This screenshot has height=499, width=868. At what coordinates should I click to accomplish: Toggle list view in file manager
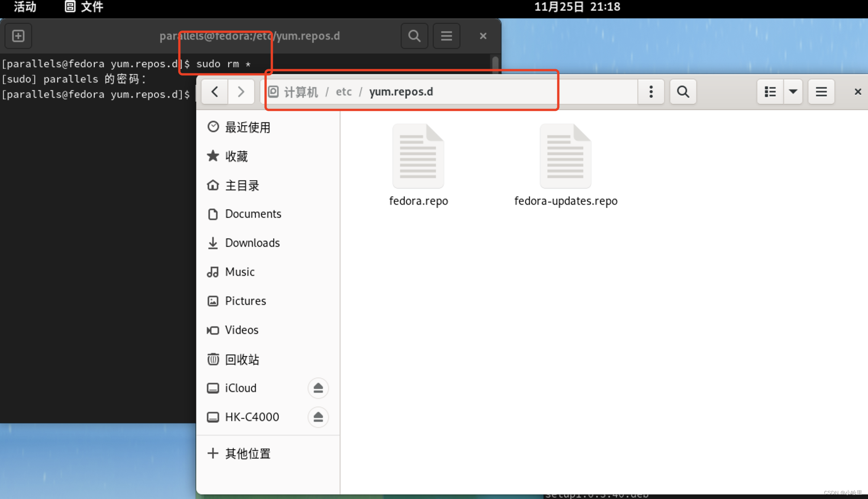pyautogui.click(x=770, y=92)
